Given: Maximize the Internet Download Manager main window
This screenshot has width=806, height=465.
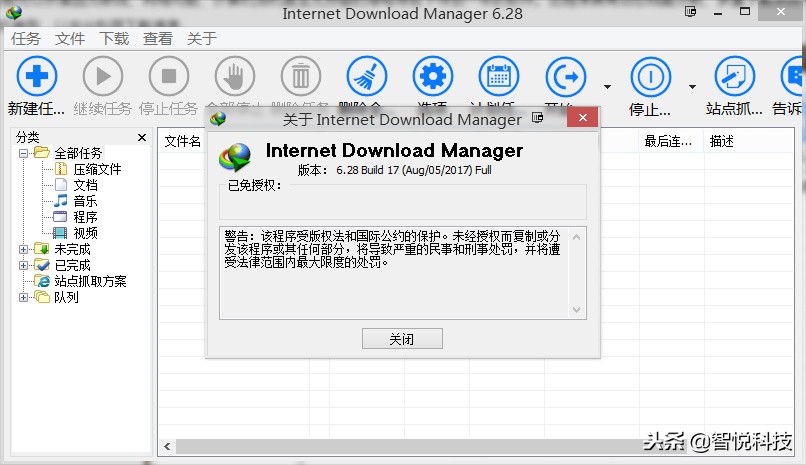Looking at the screenshot, I should pyautogui.click(x=745, y=11).
